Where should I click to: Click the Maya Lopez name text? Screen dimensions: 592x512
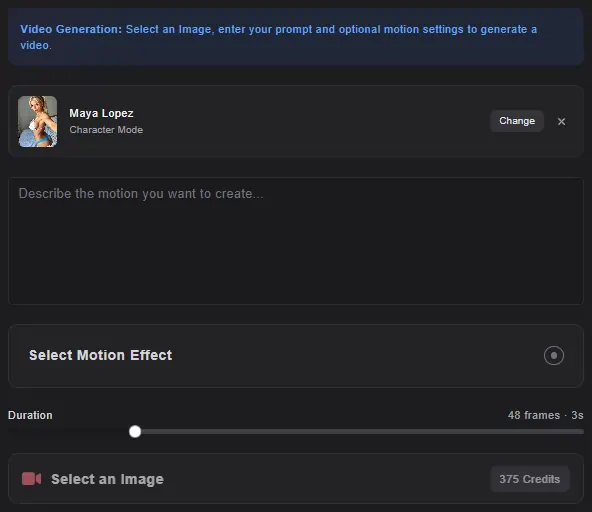click(x=101, y=113)
